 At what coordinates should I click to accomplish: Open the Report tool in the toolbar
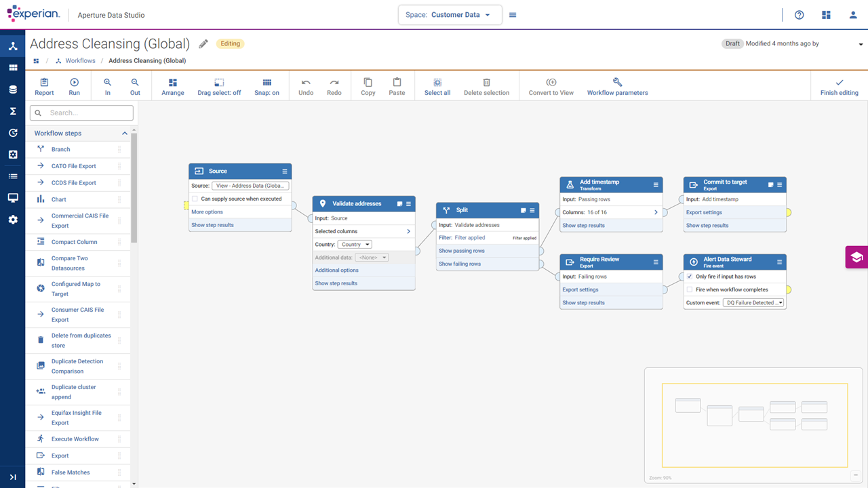pos(43,86)
